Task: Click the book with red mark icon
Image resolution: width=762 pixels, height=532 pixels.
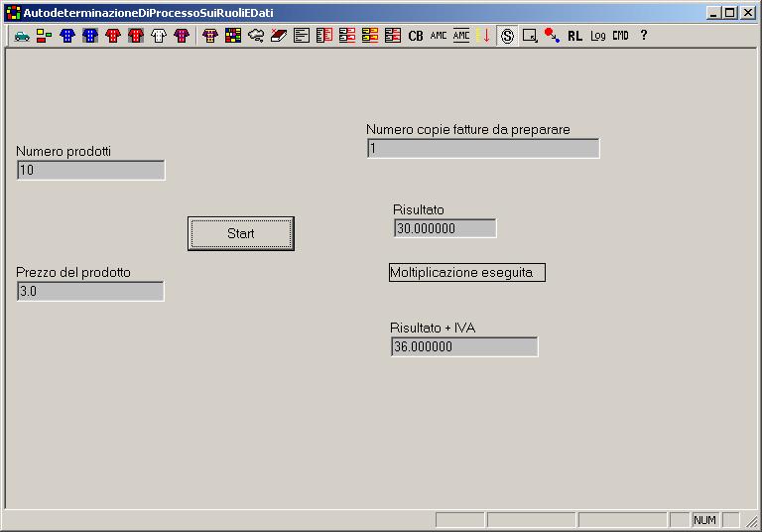Action: 279,36
